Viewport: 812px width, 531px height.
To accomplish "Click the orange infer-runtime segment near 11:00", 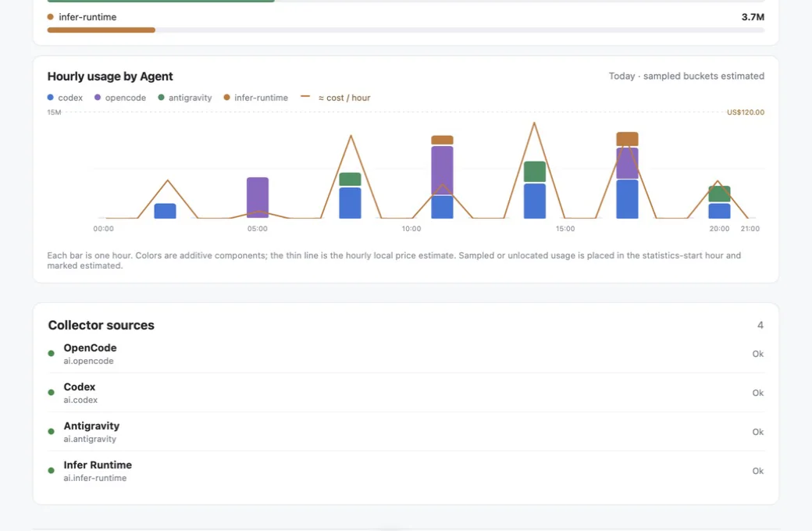I will tap(442, 140).
